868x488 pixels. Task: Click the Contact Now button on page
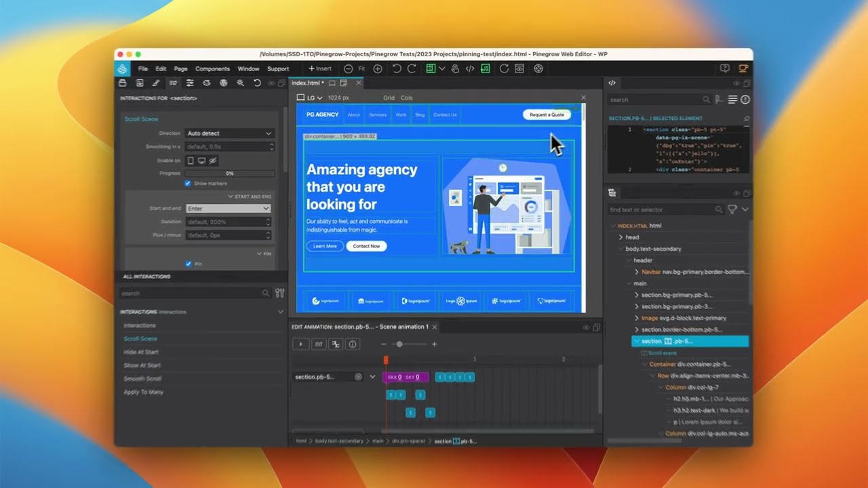point(366,246)
